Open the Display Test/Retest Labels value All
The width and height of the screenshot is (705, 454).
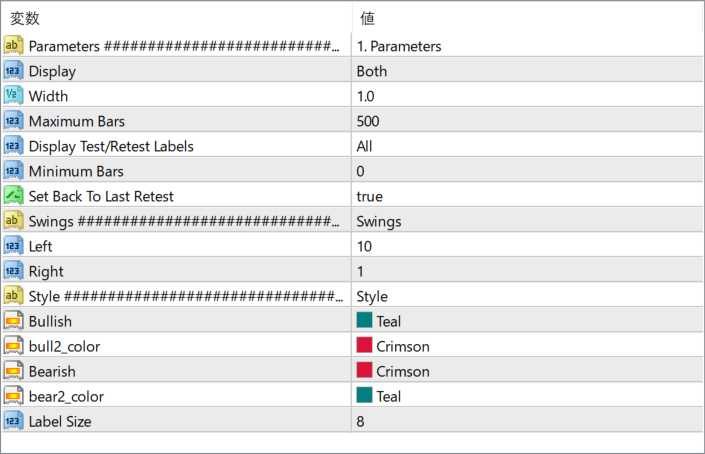click(527, 146)
